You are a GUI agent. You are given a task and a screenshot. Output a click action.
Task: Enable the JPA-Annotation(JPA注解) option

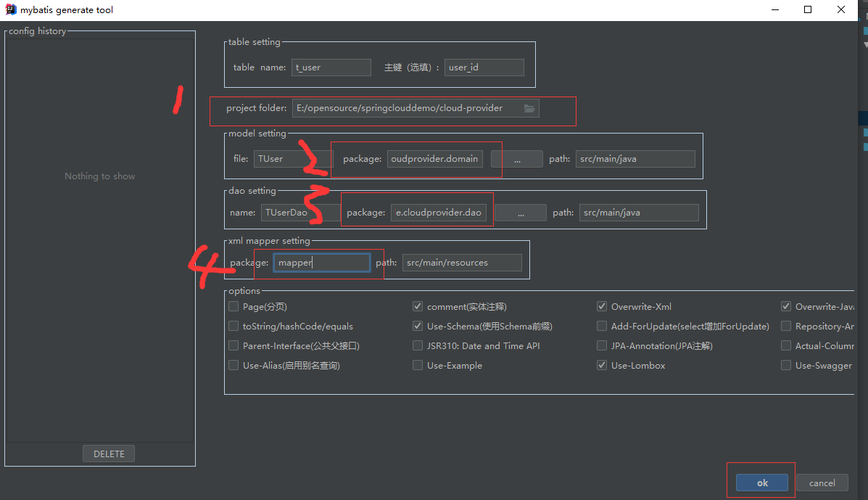click(x=602, y=345)
